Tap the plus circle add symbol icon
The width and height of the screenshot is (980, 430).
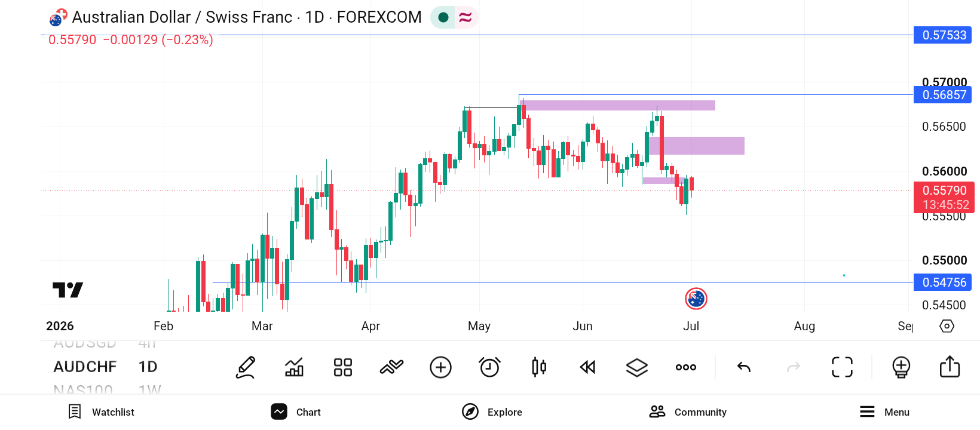pos(440,367)
